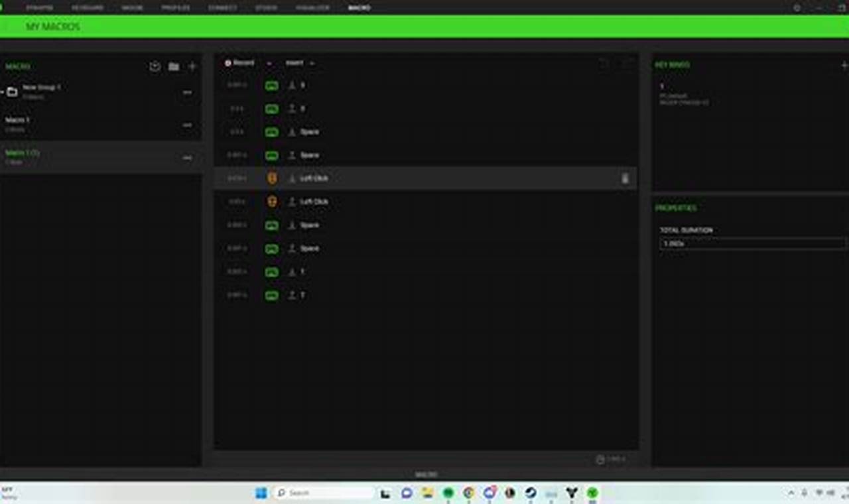This screenshot has width=849, height=504.
Task: Add a new key bind with plus icon
Action: click(844, 65)
